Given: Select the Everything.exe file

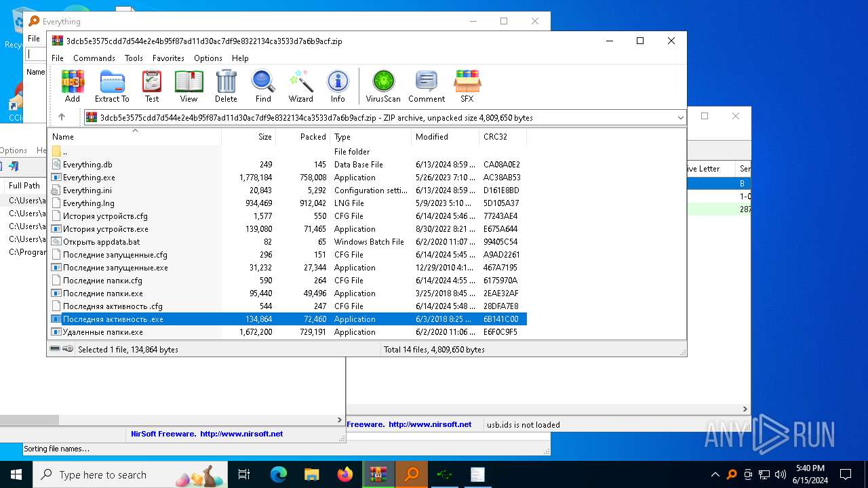Looking at the screenshot, I should (x=288, y=178).
